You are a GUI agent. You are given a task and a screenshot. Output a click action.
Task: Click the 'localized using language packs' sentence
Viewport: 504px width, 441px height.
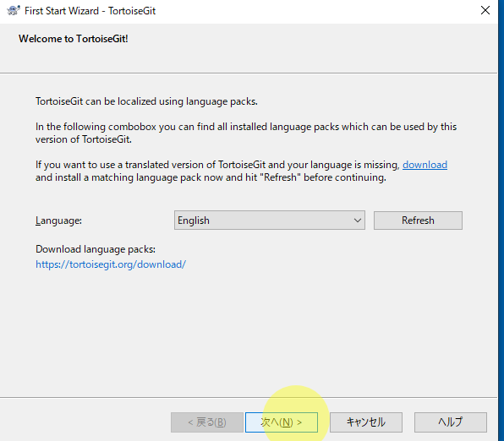[x=146, y=101]
